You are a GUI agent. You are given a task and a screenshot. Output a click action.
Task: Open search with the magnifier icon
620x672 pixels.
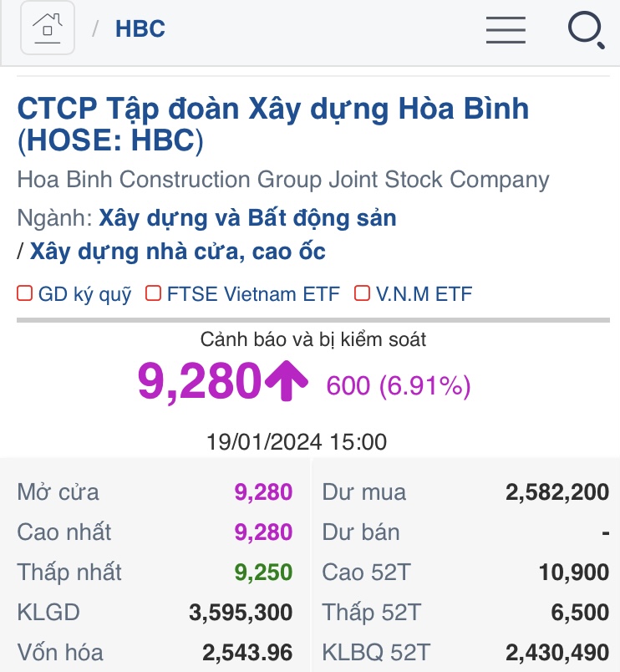click(x=586, y=30)
